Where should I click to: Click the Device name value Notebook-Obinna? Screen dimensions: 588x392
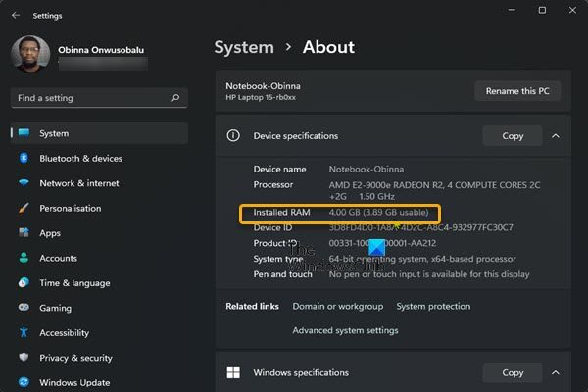coord(367,169)
